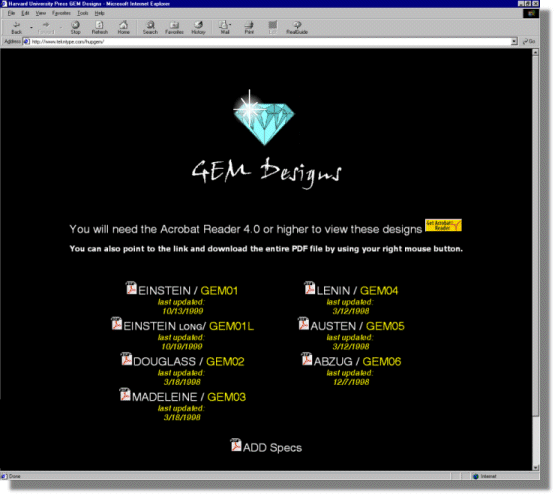This screenshot has width=555, height=496.
Task: Open the ABZUG / GEM06 design link
Action: 357,361
